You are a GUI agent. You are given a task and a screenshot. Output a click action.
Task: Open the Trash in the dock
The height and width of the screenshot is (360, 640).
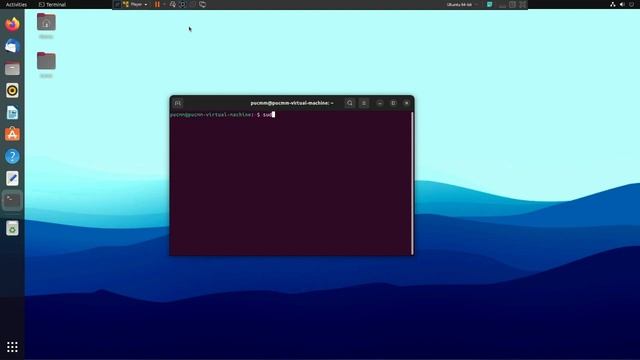tap(12, 228)
